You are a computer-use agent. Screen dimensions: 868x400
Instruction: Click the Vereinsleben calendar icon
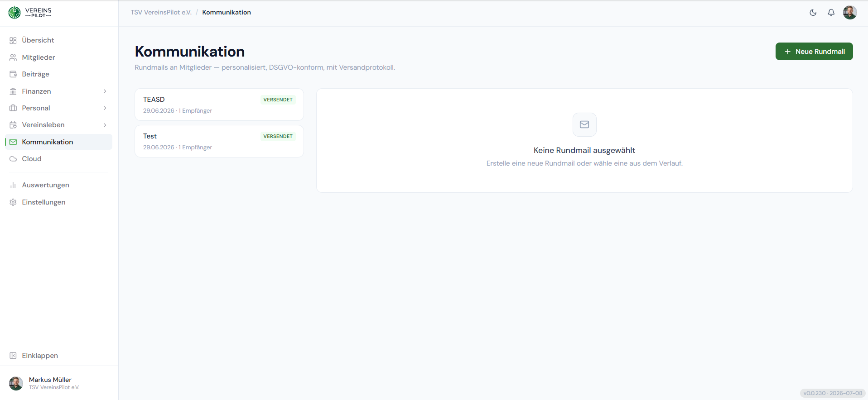tap(13, 125)
